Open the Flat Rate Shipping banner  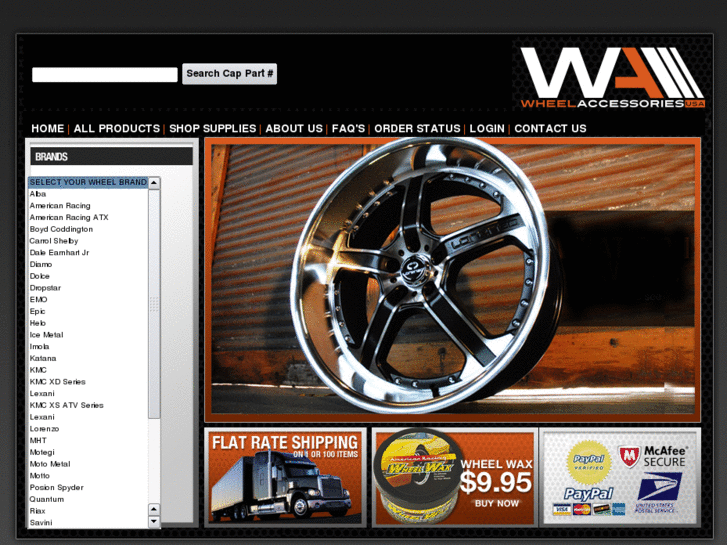pos(285,478)
